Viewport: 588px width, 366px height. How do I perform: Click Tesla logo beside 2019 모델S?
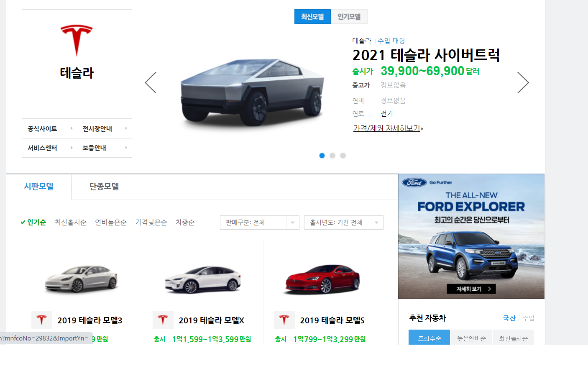(x=284, y=320)
